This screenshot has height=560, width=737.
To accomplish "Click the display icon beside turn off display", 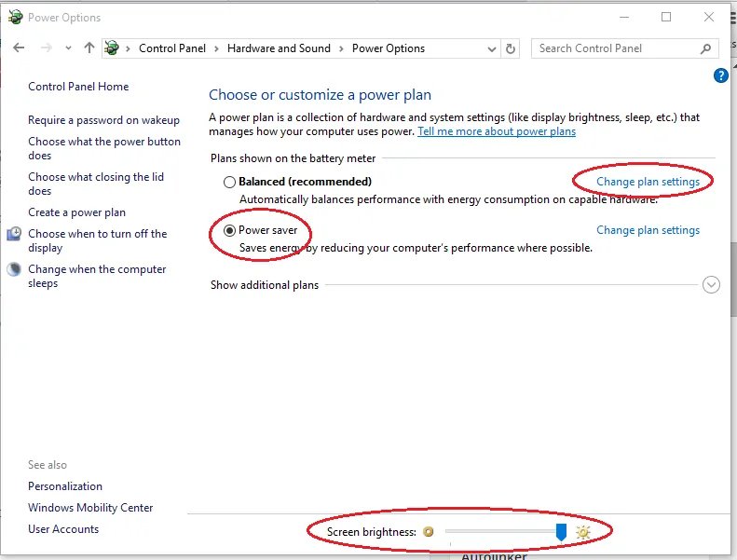I will pos(14,234).
